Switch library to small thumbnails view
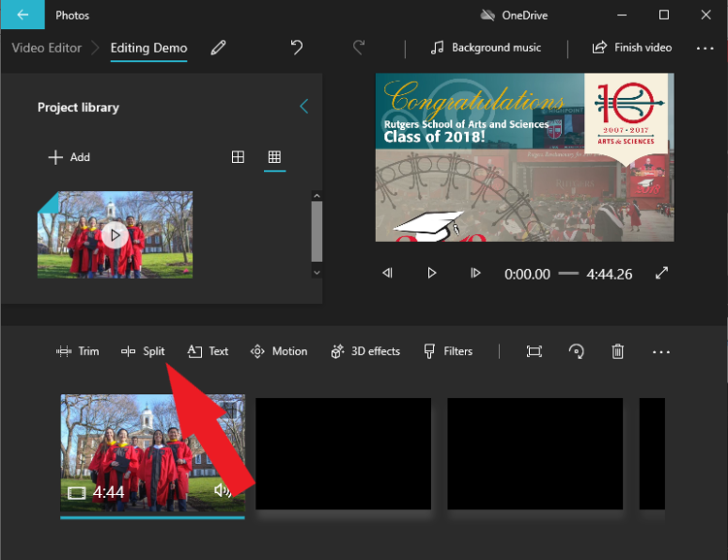The height and width of the screenshot is (560, 728). click(x=275, y=156)
